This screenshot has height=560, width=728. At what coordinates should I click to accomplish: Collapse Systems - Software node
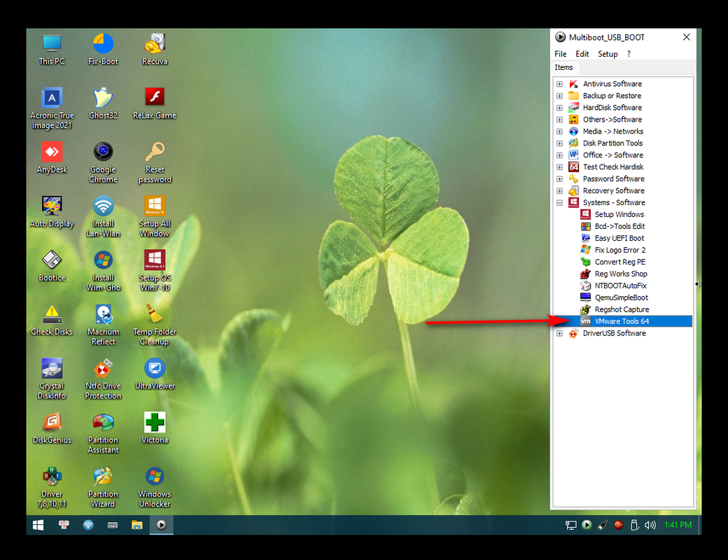click(559, 202)
